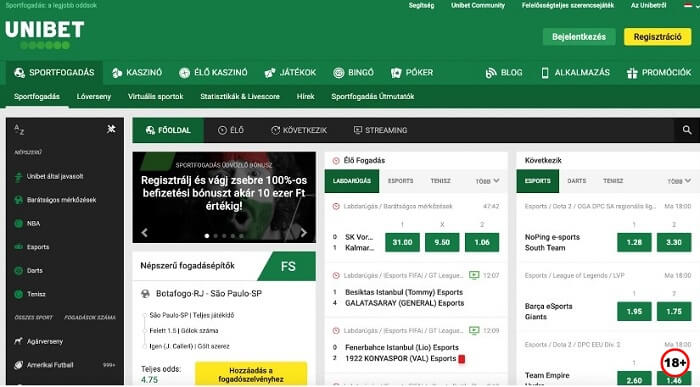The image size is (700, 387).
Task: Show next banner slide arrow
Action: click(x=304, y=233)
